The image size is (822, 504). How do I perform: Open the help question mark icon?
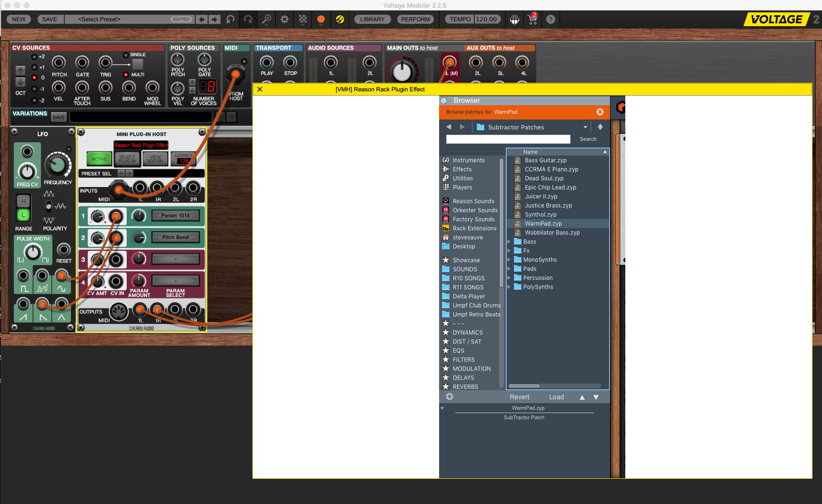pos(551,20)
